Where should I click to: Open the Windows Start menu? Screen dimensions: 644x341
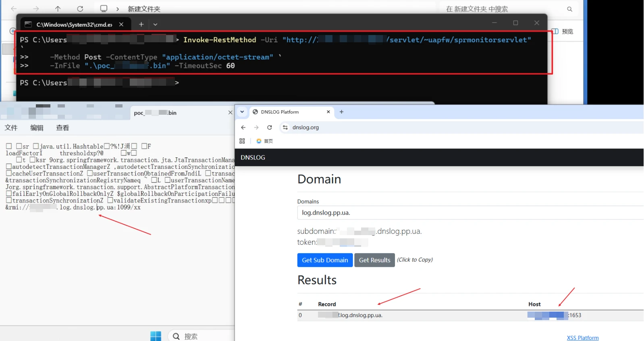(x=156, y=336)
